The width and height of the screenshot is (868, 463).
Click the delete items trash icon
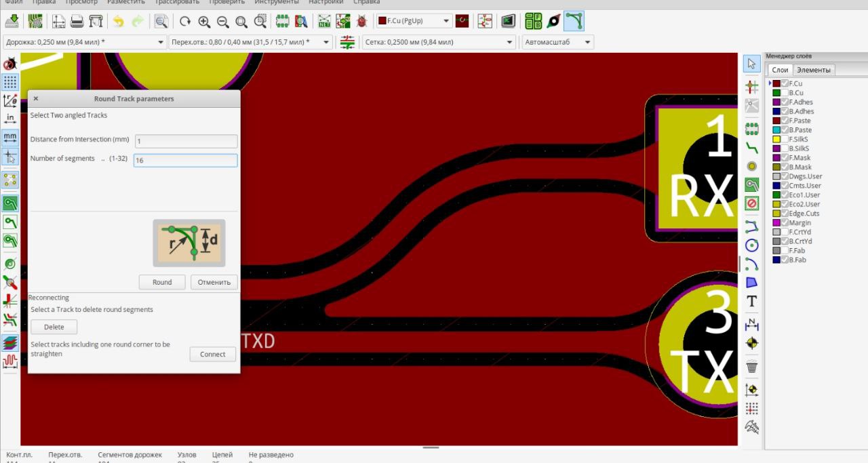click(x=751, y=367)
